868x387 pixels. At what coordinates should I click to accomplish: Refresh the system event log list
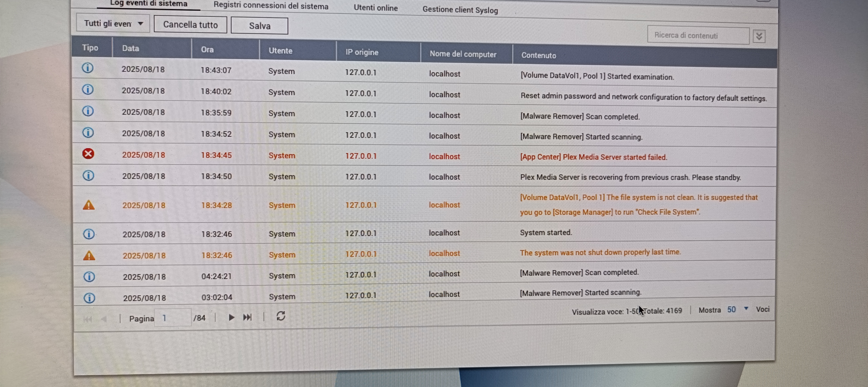(281, 316)
